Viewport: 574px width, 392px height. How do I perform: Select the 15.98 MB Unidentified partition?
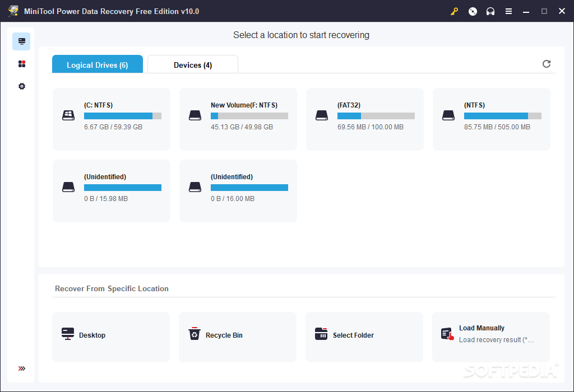(x=112, y=191)
